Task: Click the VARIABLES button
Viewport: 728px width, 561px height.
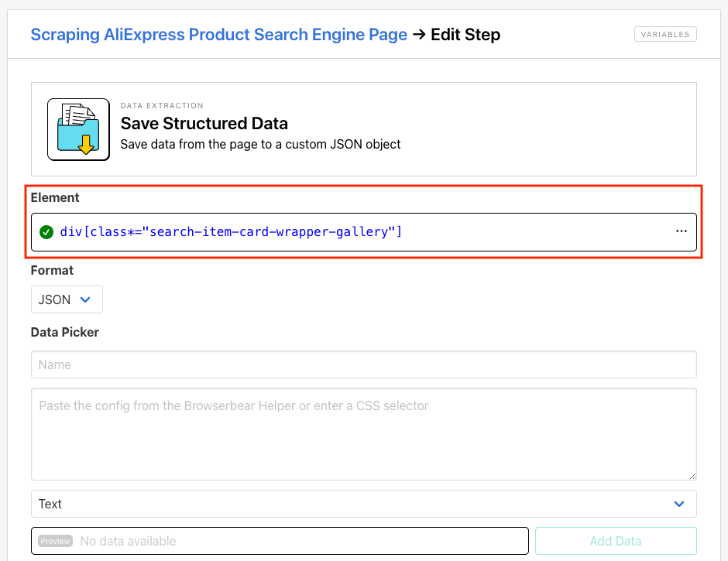Action: pyautogui.click(x=665, y=34)
